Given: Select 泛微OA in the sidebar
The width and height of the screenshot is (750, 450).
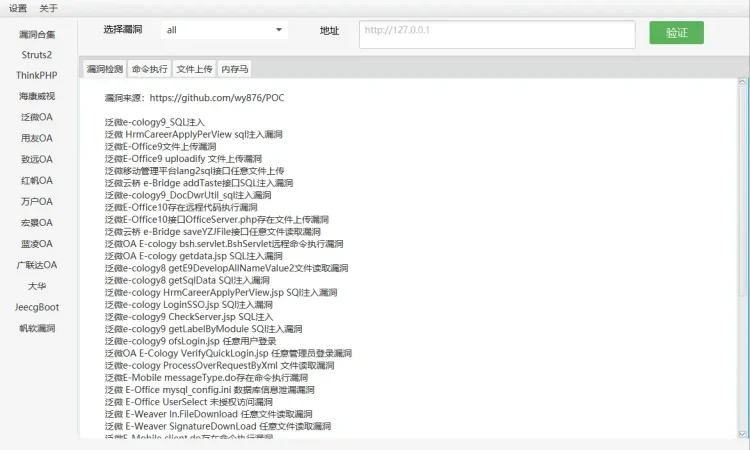Looking at the screenshot, I should click(37, 117).
